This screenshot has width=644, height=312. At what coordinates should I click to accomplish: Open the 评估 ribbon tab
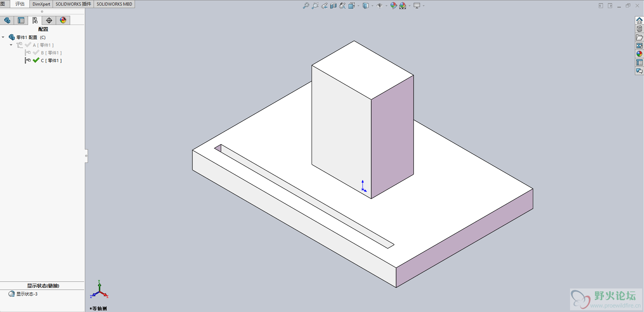point(20,4)
